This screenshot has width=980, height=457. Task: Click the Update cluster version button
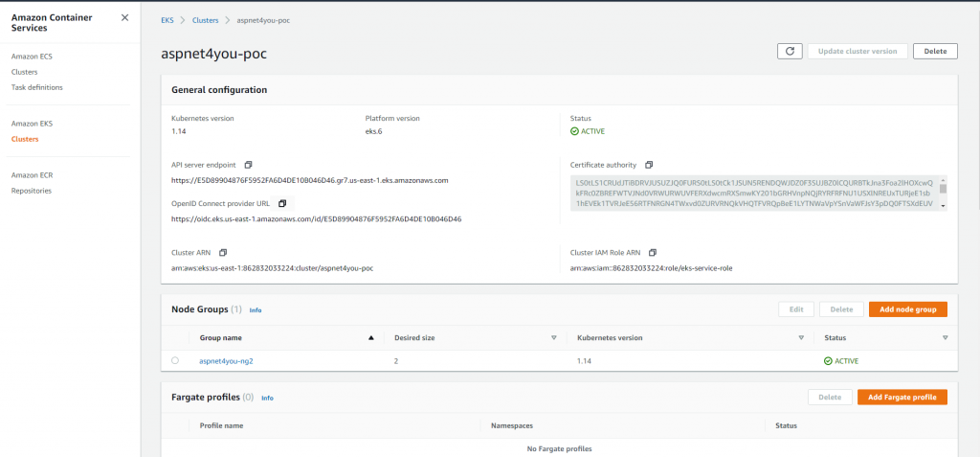tap(857, 52)
